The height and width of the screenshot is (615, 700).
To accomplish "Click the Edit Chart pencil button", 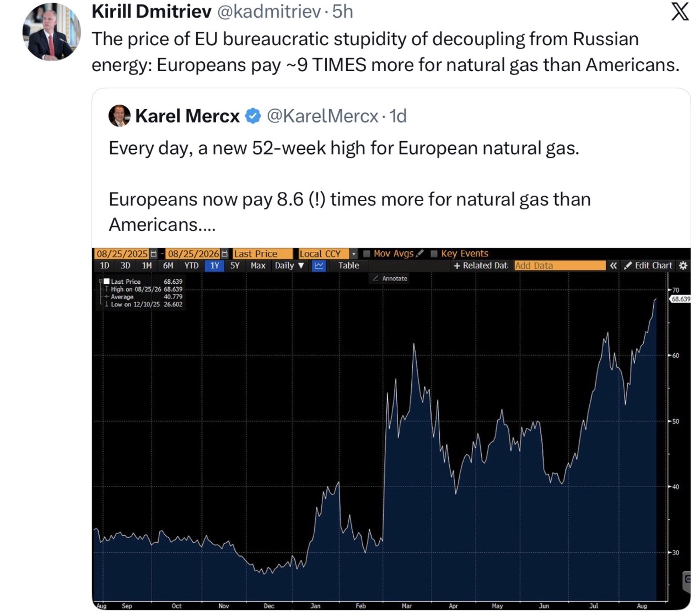I will point(648,266).
